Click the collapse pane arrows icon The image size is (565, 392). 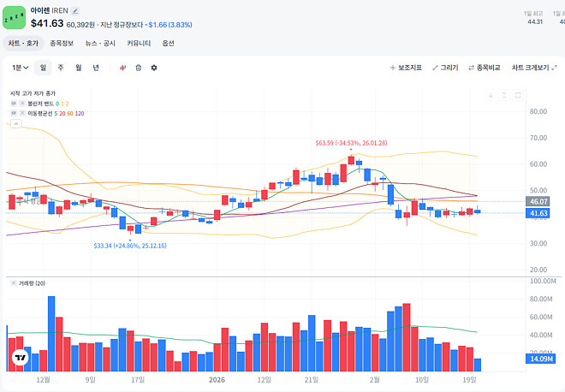(504, 96)
